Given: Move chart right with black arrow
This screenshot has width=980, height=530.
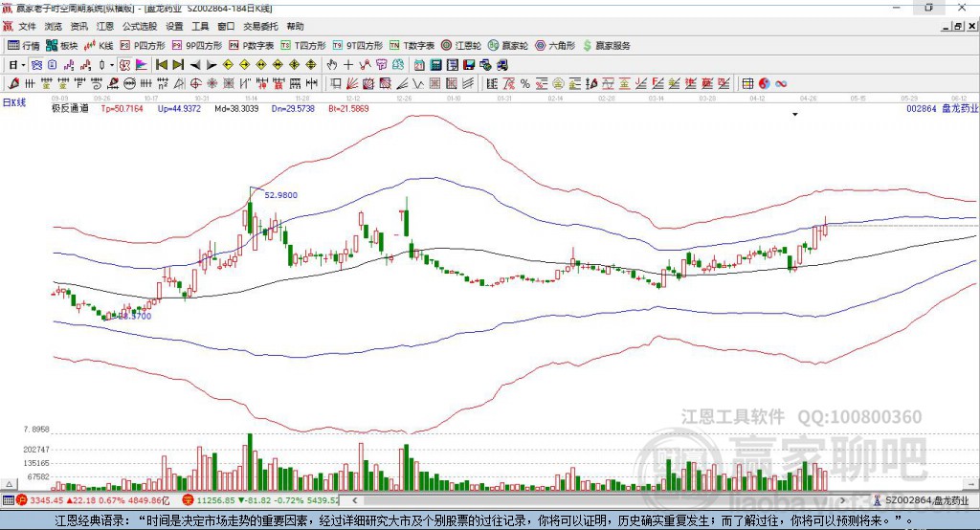Looking at the screenshot, I should point(212,65).
